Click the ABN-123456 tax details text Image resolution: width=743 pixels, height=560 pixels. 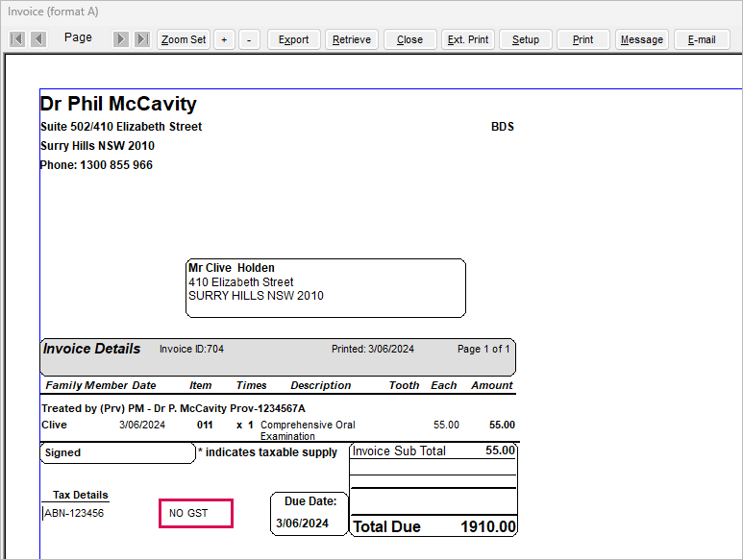tap(74, 513)
